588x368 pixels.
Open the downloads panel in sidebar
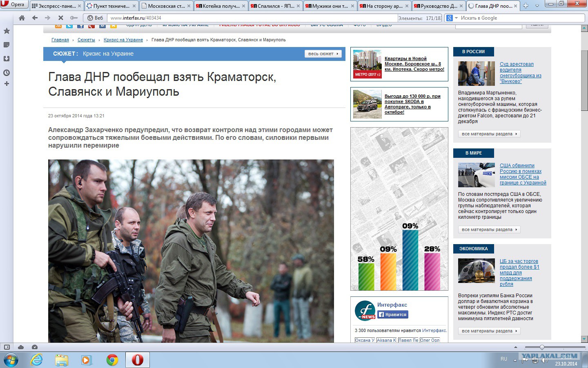(7, 59)
